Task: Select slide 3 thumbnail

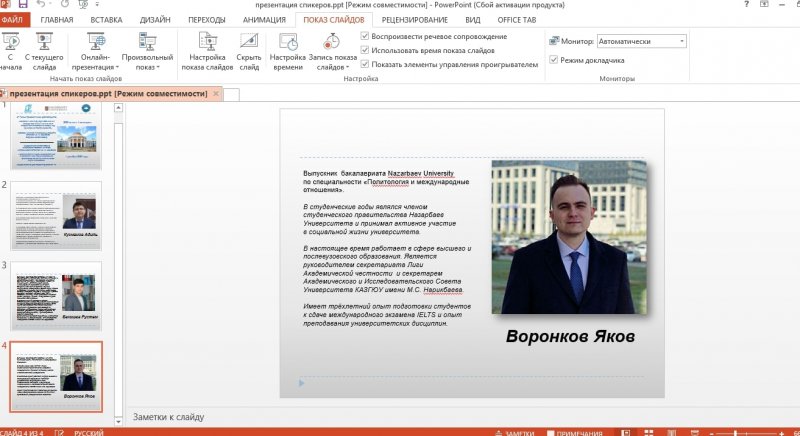Action: (x=56, y=296)
